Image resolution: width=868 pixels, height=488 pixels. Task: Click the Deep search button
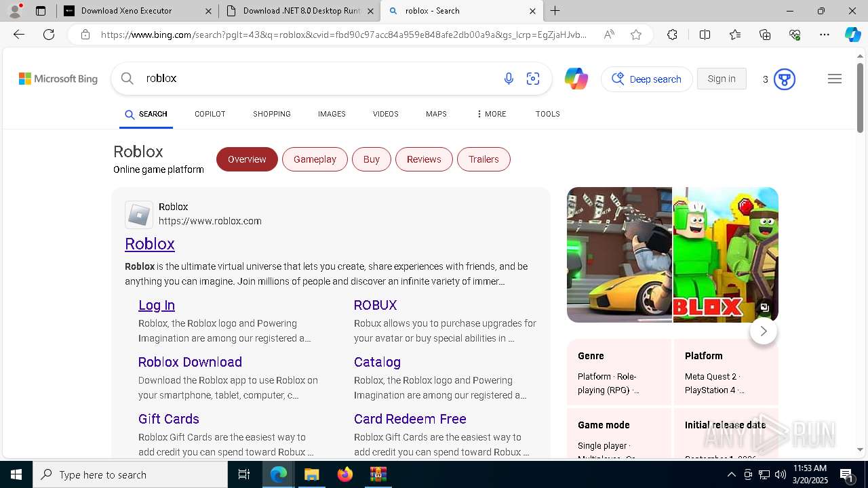(647, 79)
